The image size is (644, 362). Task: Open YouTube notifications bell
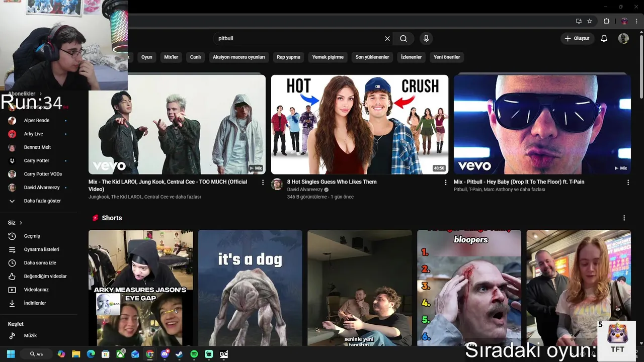(604, 38)
